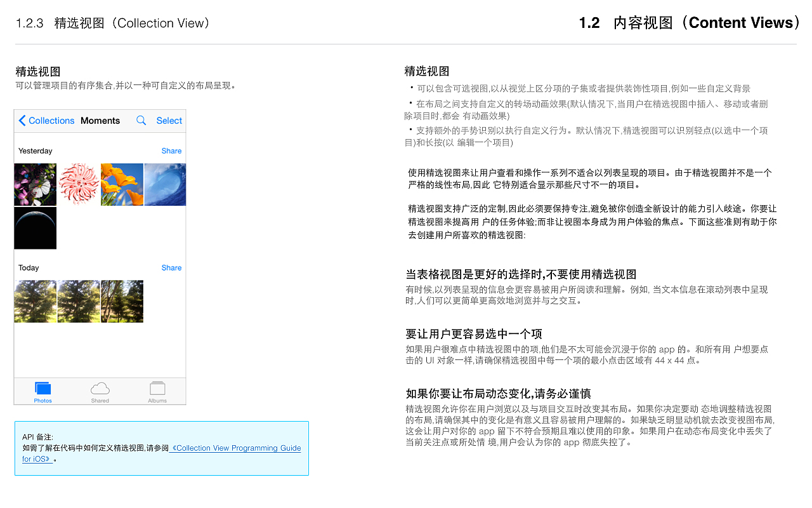Click the paragraph starting '有时候,以列表呈现的信息'
This screenshot has width=812, height=508.
coord(587,295)
